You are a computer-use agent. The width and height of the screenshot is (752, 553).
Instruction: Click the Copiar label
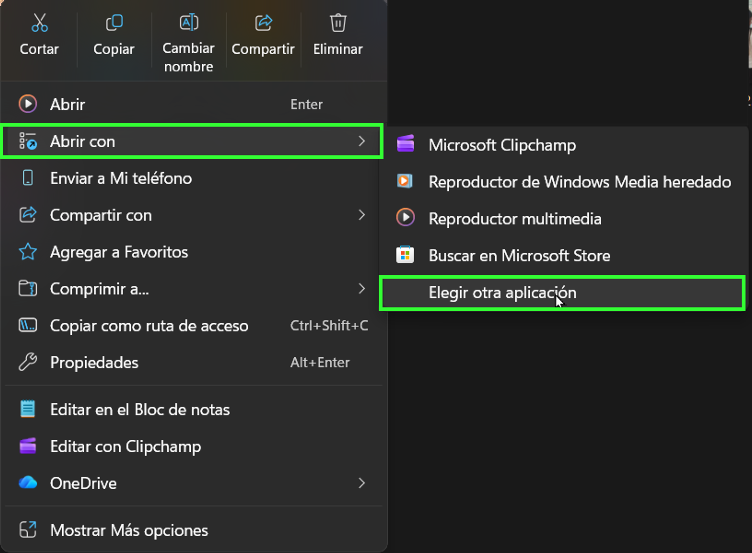(x=114, y=49)
